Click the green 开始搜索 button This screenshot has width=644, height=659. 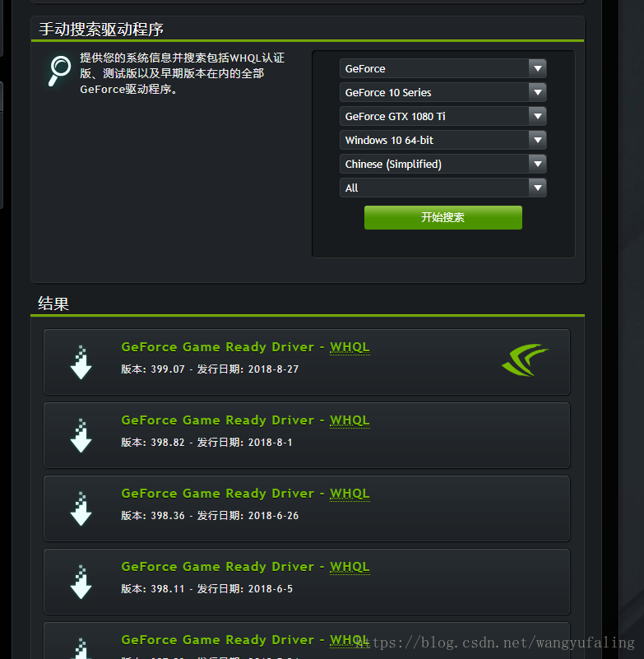click(443, 217)
